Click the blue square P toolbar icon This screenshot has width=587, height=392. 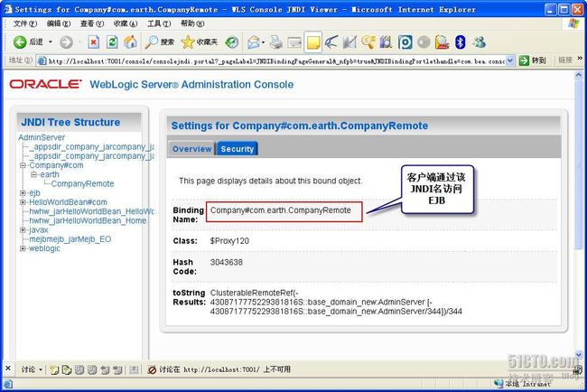405,42
